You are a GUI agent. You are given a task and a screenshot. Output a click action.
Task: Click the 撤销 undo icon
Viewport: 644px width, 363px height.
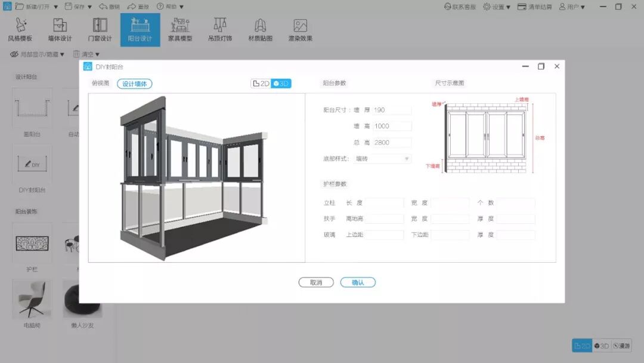point(111,5)
